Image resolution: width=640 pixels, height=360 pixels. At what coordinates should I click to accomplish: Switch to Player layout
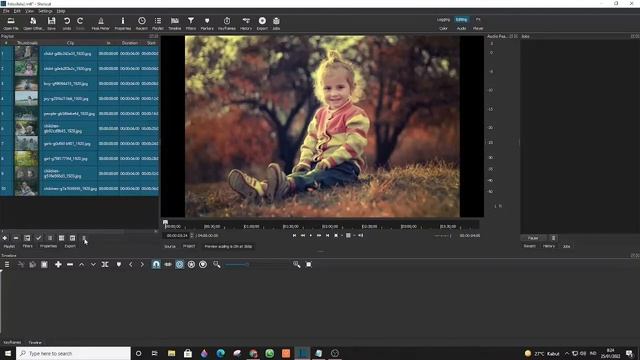[478, 29]
